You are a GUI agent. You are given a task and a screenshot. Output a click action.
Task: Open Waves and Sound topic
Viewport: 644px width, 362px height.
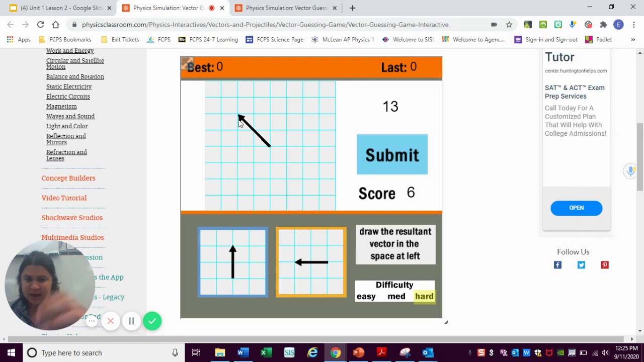tap(70, 116)
